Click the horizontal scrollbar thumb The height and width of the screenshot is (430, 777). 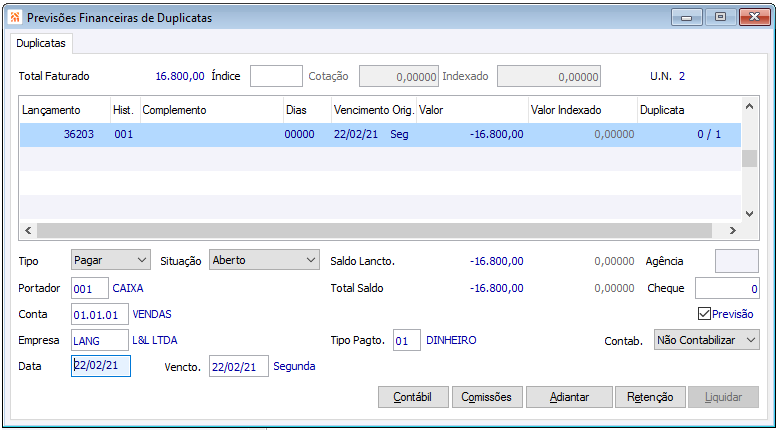[x=375, y=230]
